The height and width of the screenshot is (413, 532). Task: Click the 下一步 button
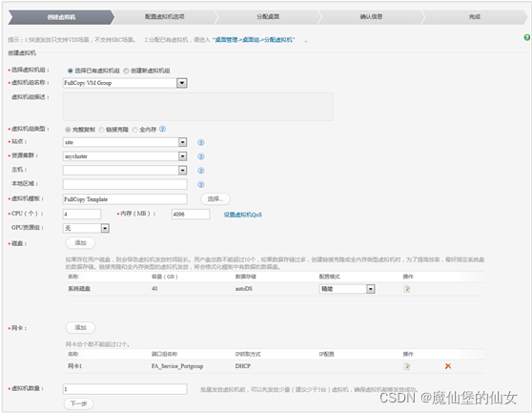tap(78, 403)
